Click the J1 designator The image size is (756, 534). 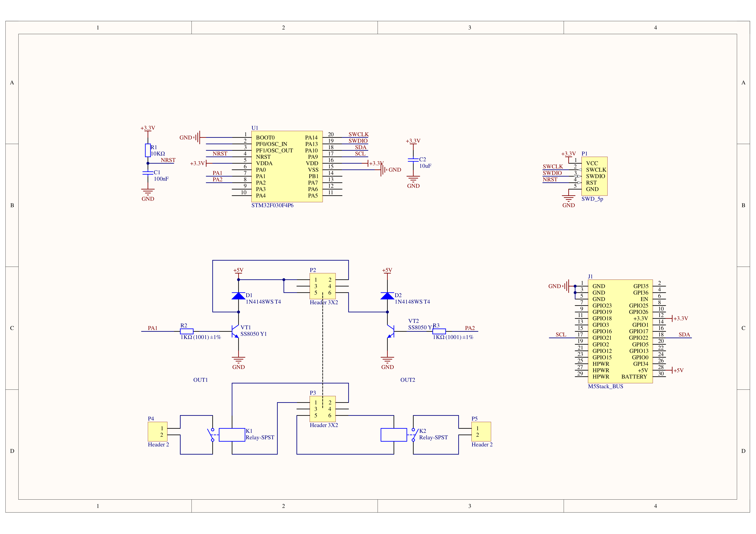coord(590,277)
